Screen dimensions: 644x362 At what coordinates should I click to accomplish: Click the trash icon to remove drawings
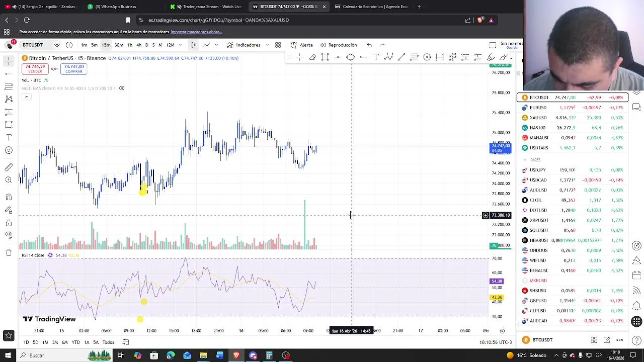tap(9, 252)
